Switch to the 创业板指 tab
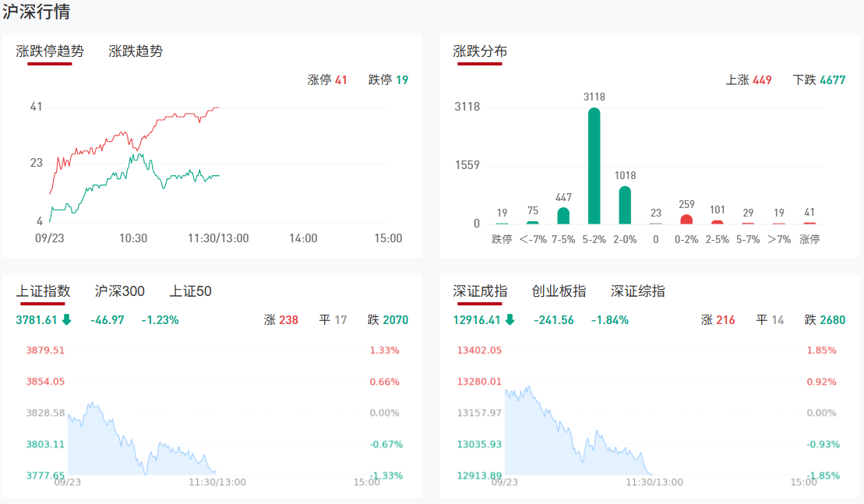This screenshot has height=504, width=864. 559,291
